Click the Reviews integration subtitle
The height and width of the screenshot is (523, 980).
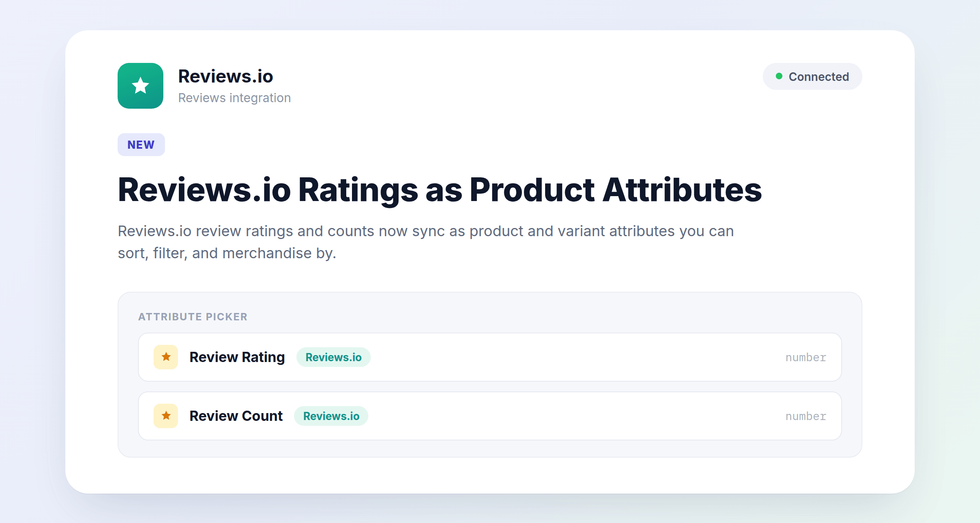(x=234, y=98)
